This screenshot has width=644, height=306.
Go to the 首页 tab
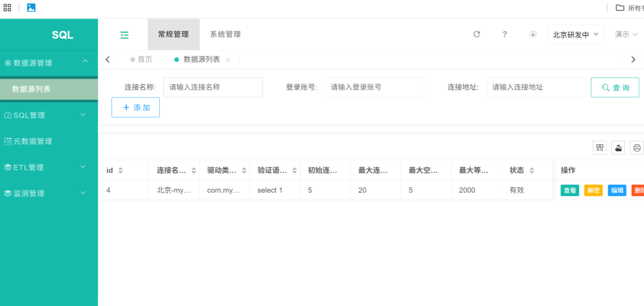(x=141, y=60)
